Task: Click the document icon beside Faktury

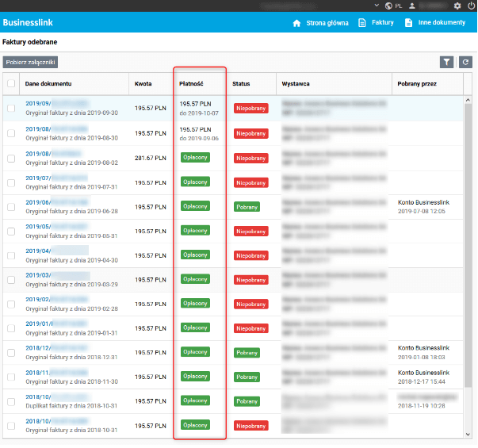Action: point(361,23)
